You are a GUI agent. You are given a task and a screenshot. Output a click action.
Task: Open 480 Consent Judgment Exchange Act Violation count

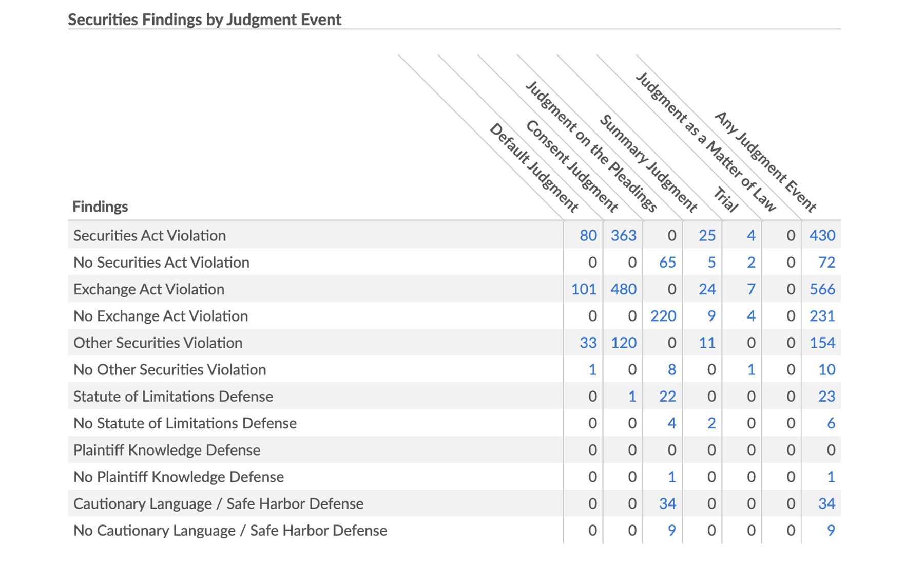coord(624,289)
